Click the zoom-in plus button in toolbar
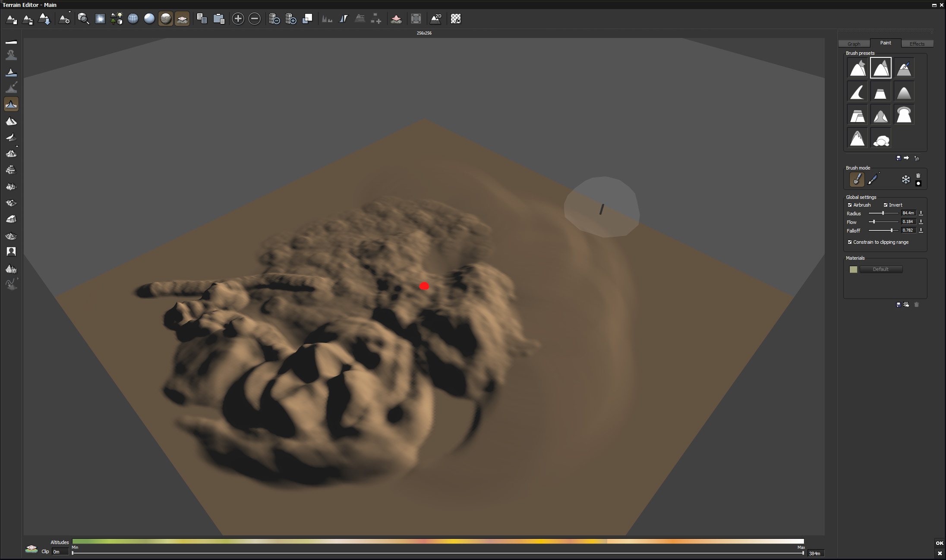This screenshot has height=560, width=946. pyautogui.click(x=238, y=19)
